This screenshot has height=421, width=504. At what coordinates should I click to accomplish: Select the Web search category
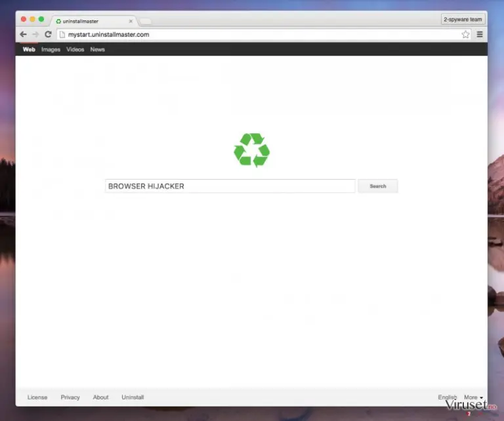pyautogui.click(x=29, y=49)
